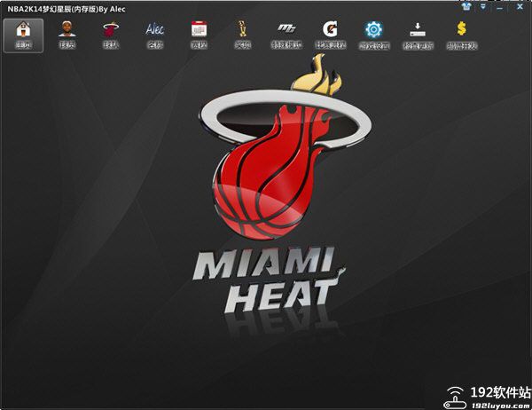Minimize the NBA2K14 trainer window

click(499, 7)
